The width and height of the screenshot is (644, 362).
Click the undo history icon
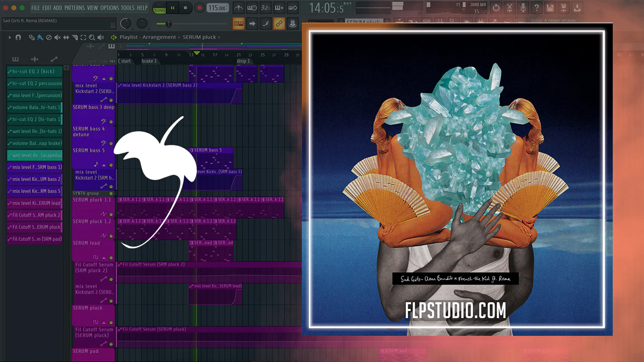click(x=496, y=8)
